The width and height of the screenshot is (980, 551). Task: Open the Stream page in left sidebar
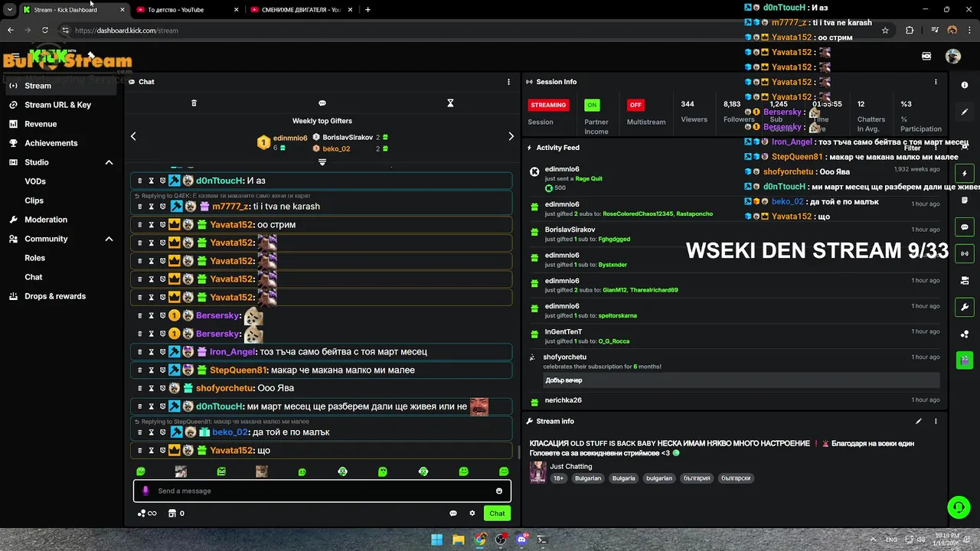coord(60,86)
